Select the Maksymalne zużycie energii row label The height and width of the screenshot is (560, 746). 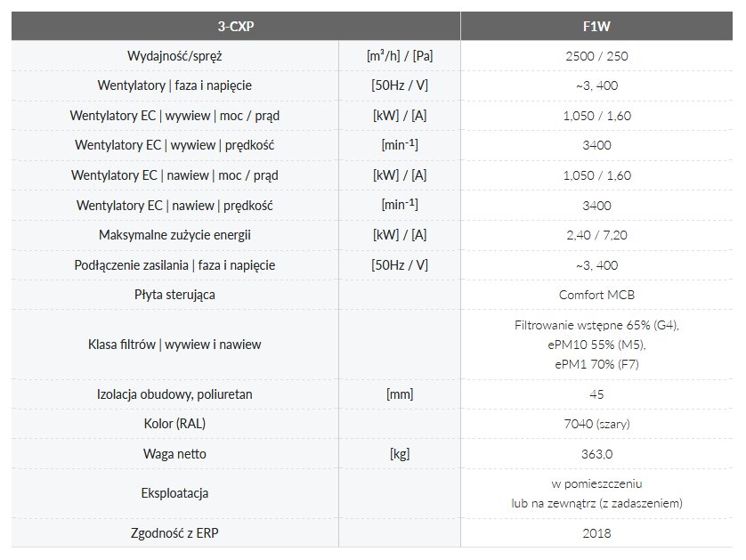tap(174, 235)
